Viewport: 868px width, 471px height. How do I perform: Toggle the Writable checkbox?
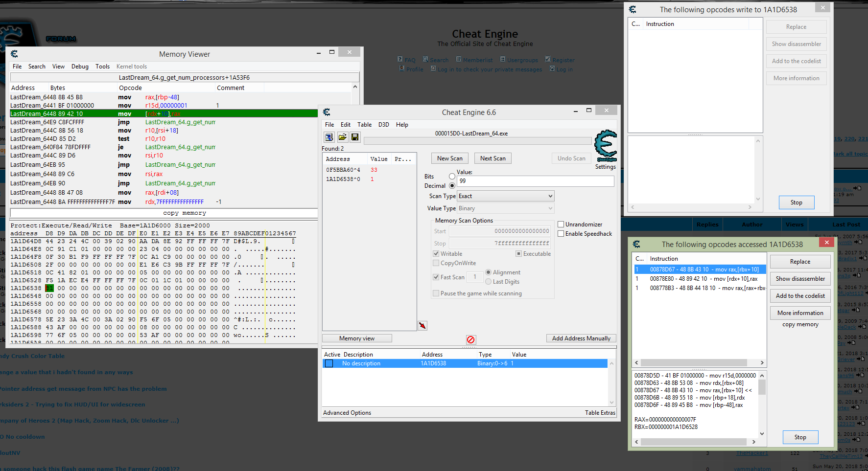436,254
